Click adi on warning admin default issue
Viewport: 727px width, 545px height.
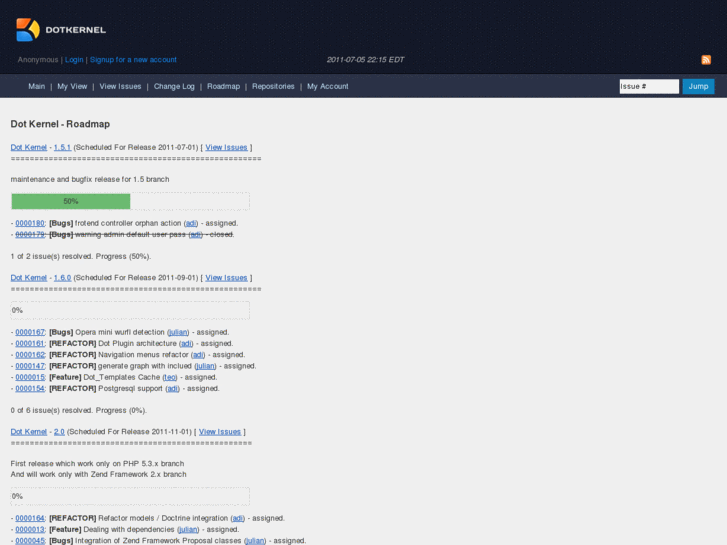(196, 234)
